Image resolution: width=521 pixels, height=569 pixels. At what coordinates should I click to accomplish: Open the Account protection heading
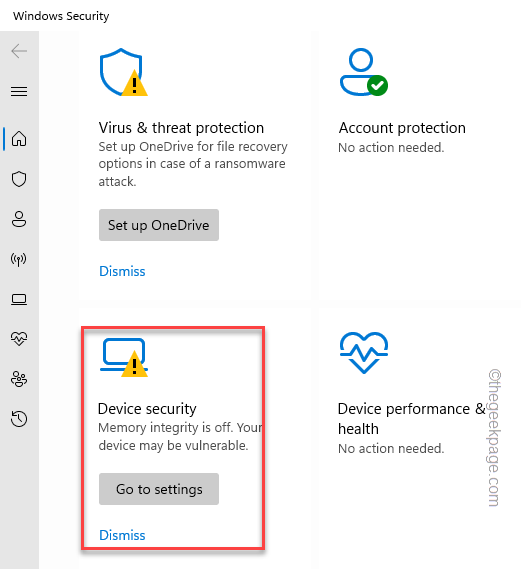coord(402,128)
